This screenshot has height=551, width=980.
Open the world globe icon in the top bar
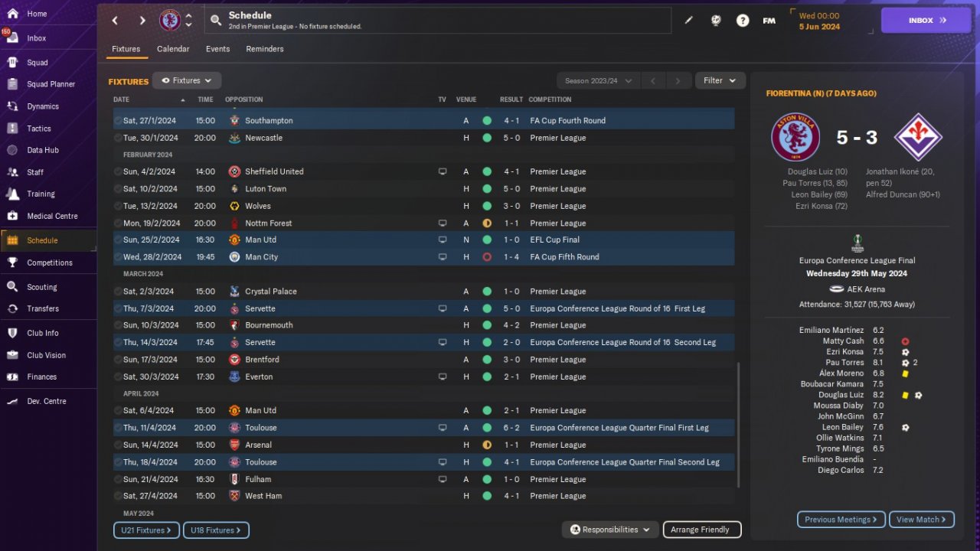(716, 21)
